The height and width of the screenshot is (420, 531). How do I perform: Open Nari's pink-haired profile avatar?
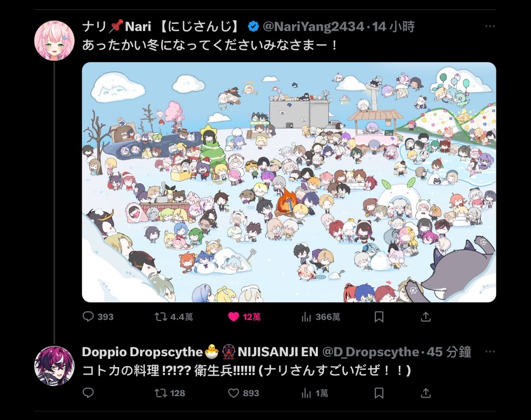click(54, 40)
